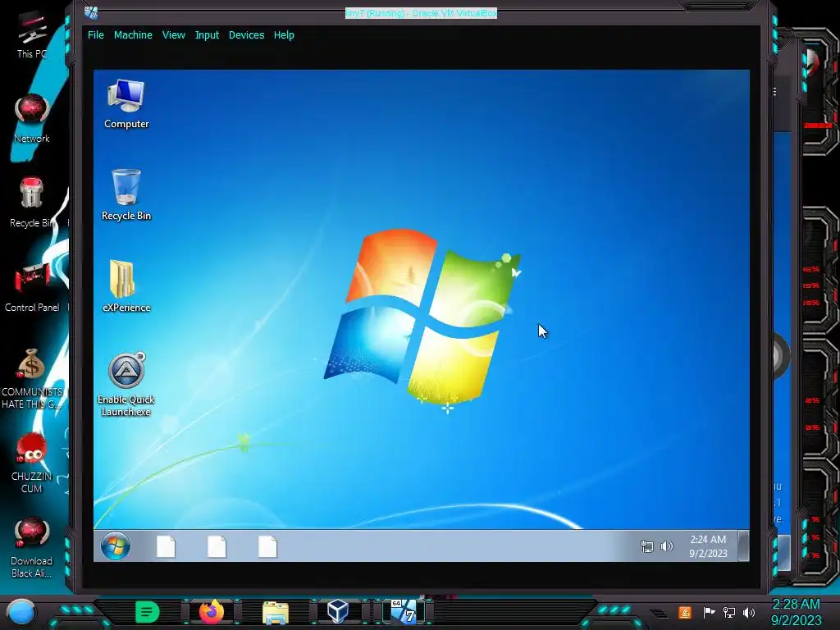Open the Download Black Ali... desktop shortcut
Image resolution: width=840 pixels, height=630 pixels.
[x=32, y=547]
